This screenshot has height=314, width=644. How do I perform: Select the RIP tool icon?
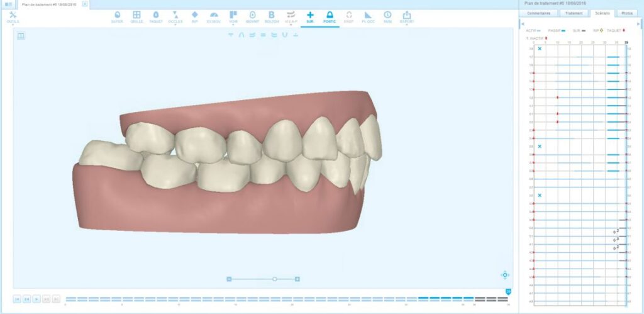195,16
